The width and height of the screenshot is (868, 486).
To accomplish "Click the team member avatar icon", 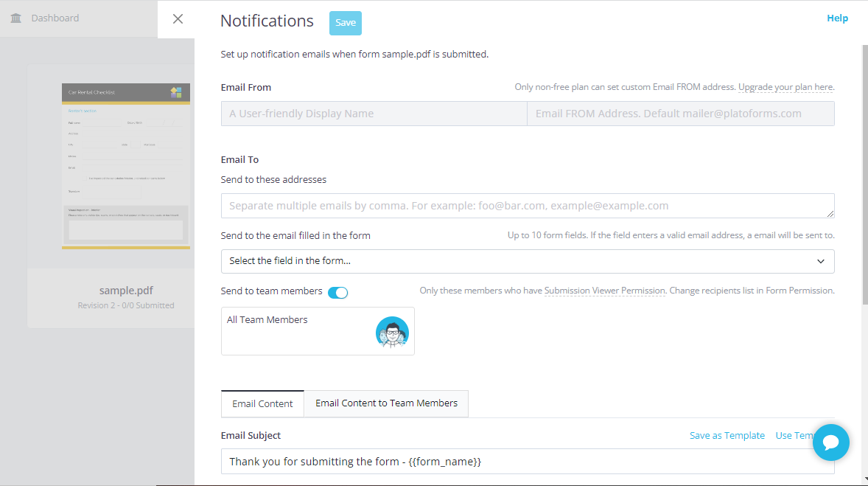I will 392,333.
